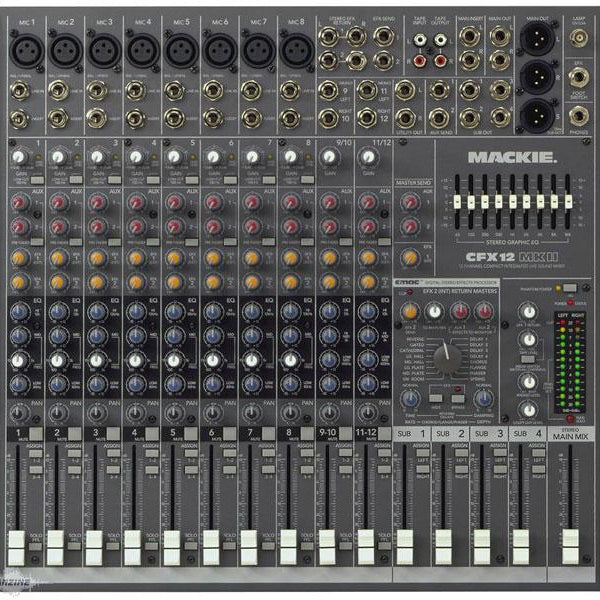Viewport: 600px width, 600px height.
Task: Adjust the white To Main Mix return knob
Action: (434, 311)
